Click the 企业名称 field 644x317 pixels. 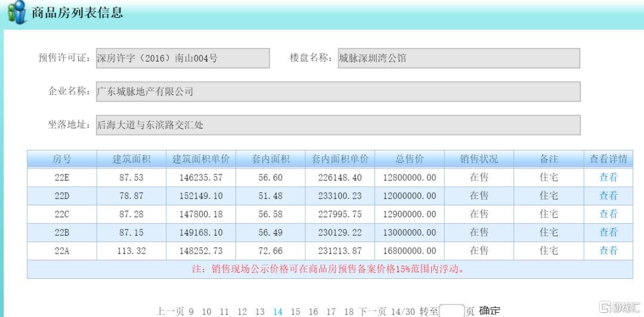click(x=338, y=92)
